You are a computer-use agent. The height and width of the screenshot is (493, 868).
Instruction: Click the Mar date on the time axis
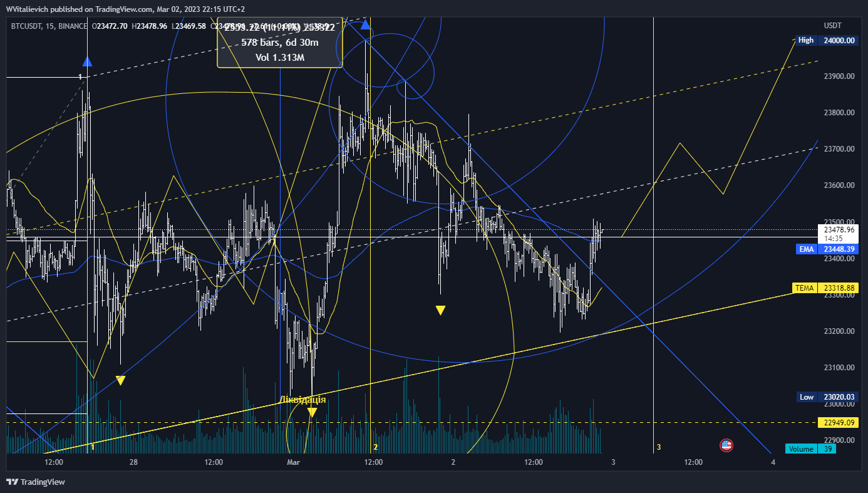pos(294,462)
